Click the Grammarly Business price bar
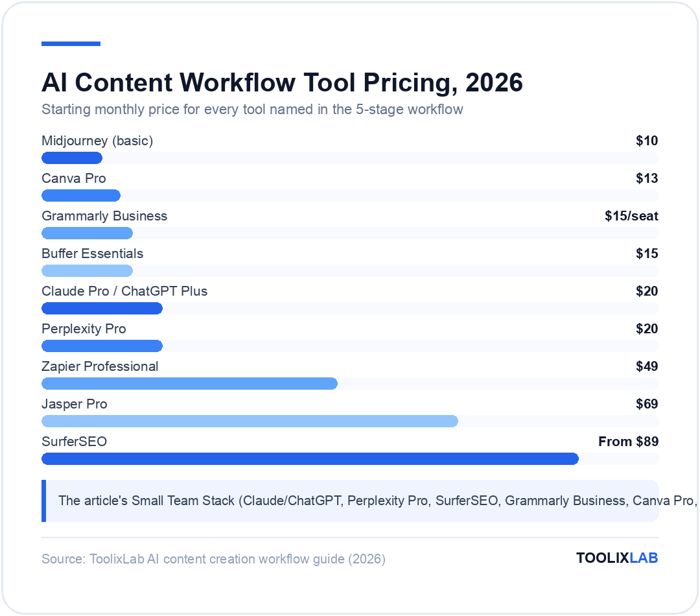 coord(87,233)
